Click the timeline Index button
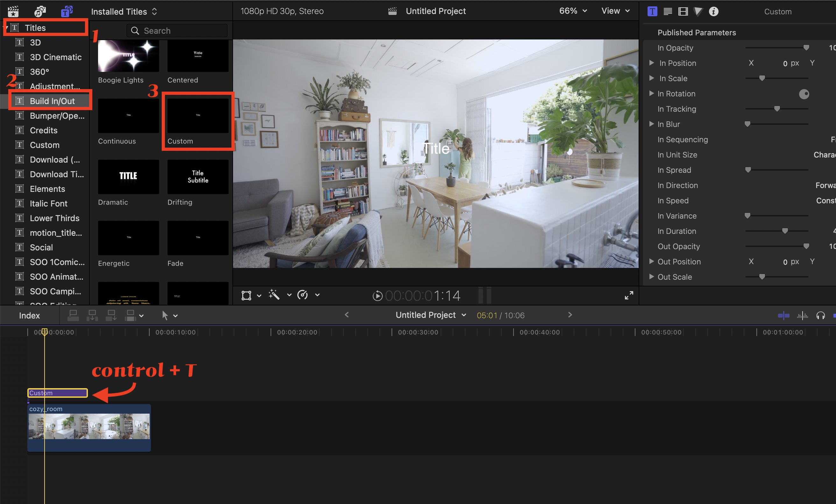 pos(29,316)
